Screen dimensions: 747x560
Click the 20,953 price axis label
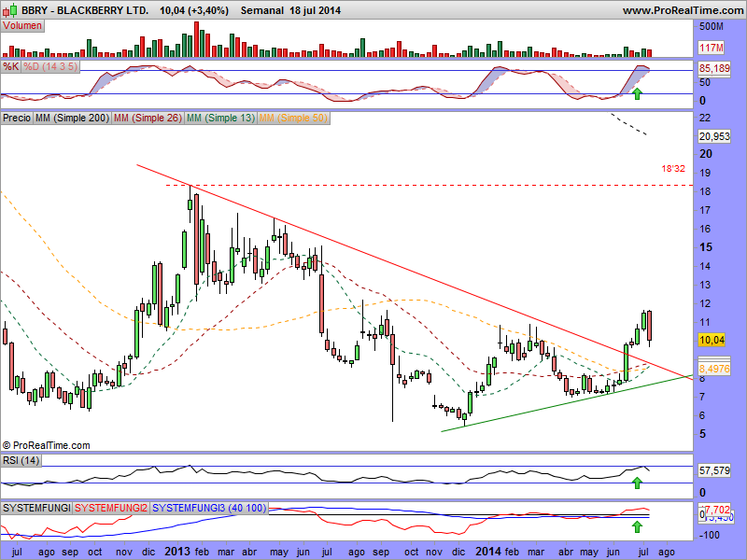(x=714, y=136)
